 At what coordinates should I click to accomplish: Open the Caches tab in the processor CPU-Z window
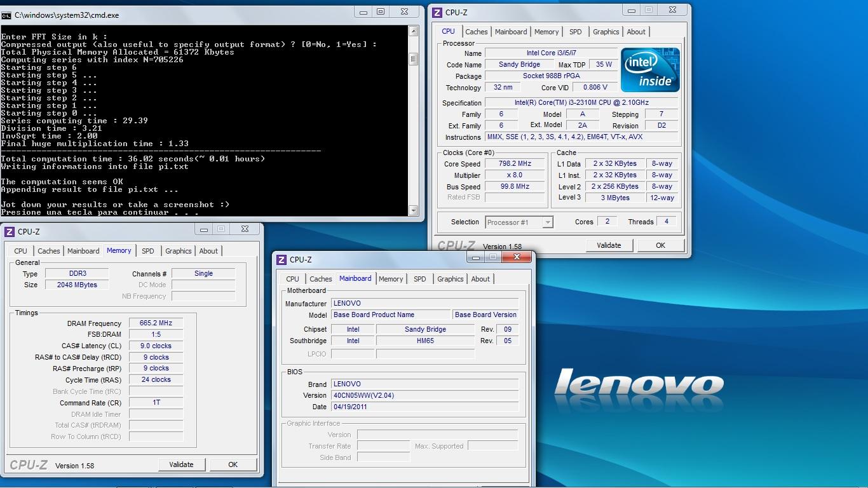476,32
